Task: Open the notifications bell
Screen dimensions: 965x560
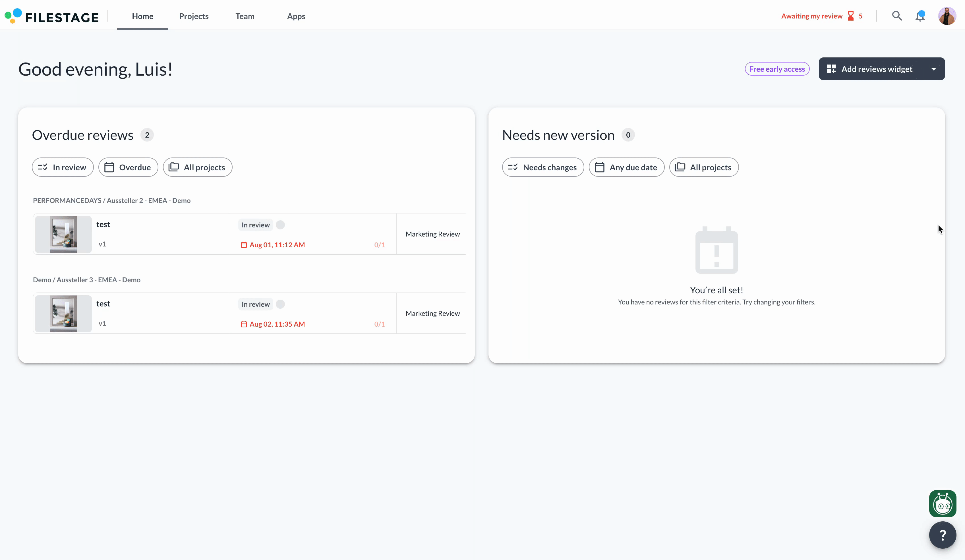Action: pyautogui.click(x=920, y=16)
